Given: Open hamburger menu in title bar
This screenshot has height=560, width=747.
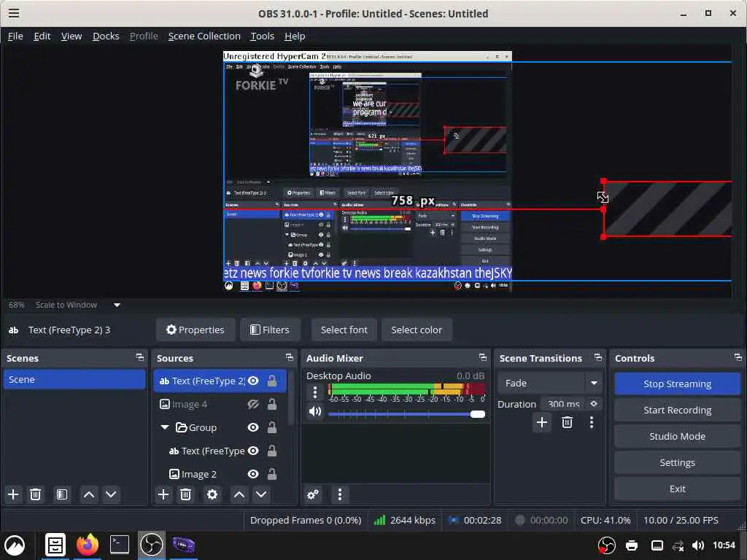Looking at the screenshot, I should [x=14, y=13].
